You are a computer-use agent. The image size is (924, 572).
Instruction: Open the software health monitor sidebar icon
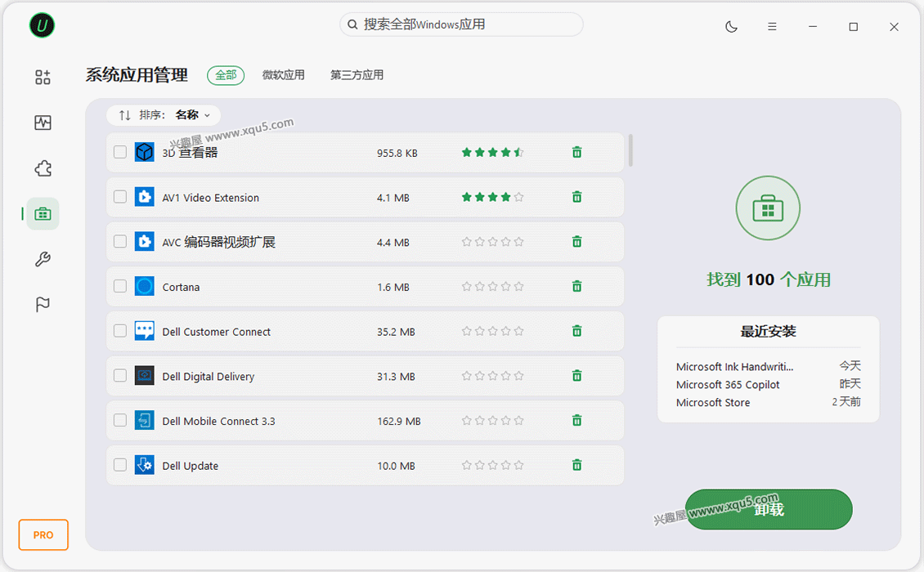43,123
